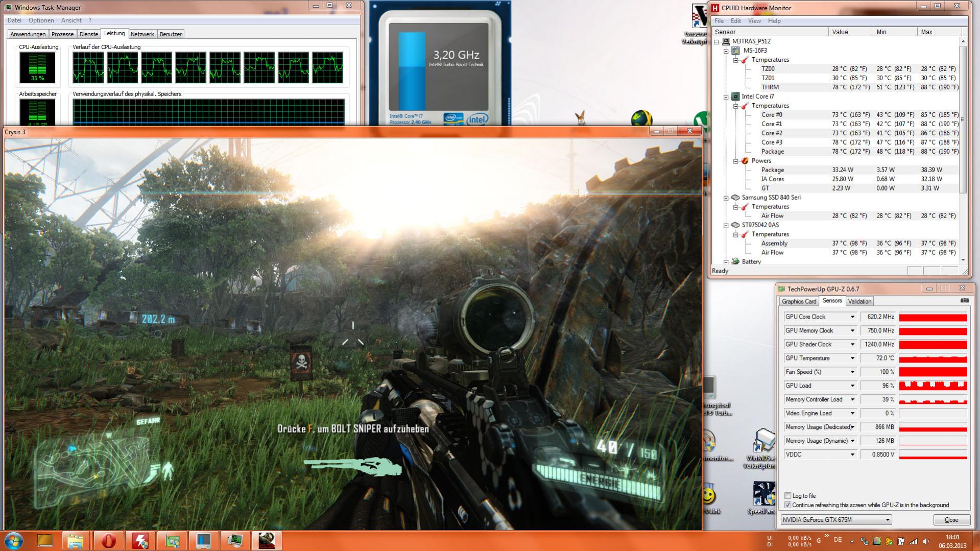
Task: Click the Hardware Monitor vertical scrollbar
Action: tap(963, 151)
